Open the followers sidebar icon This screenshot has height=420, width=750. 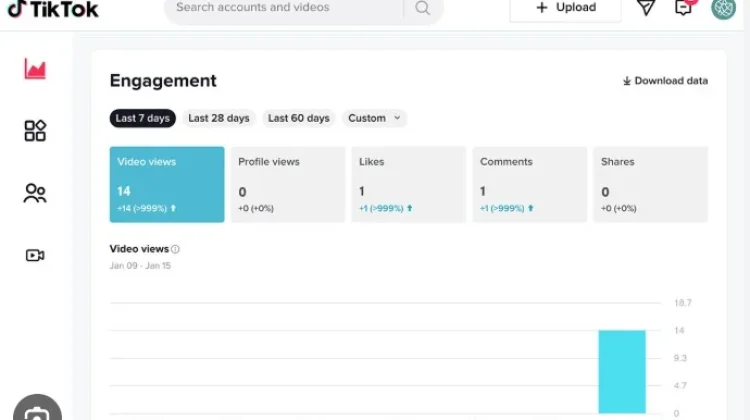(x=35, y=193)
